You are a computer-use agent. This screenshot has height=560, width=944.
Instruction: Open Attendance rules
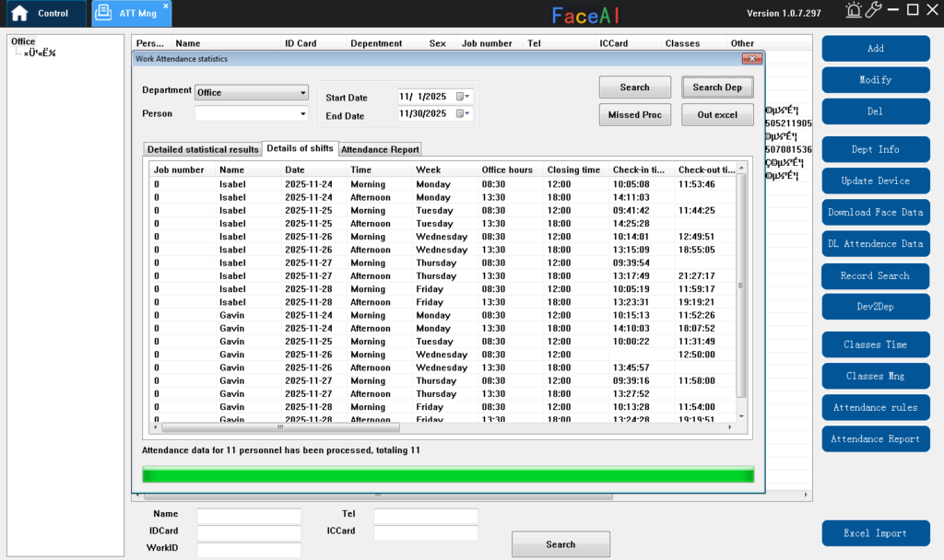(x=876, y=408)
